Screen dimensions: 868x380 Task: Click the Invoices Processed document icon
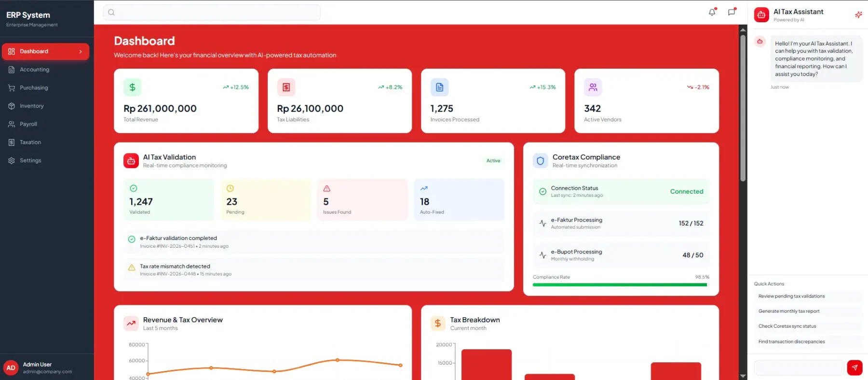(x=439, y=87)
